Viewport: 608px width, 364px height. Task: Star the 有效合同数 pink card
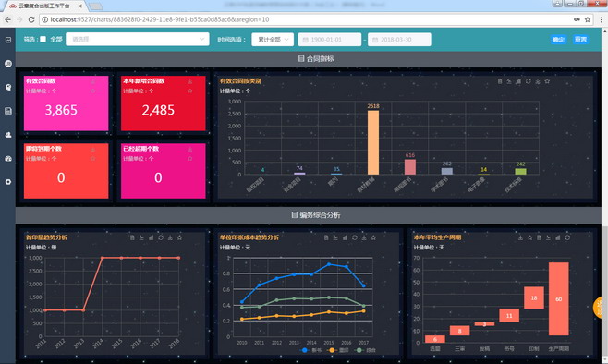[x=92, y=91]
